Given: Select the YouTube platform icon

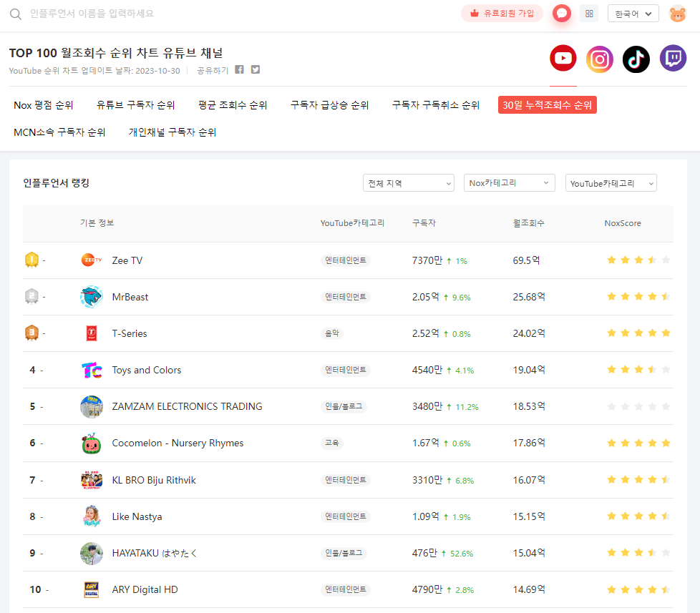Looking at the screenshot, I should tap(563, 58).
